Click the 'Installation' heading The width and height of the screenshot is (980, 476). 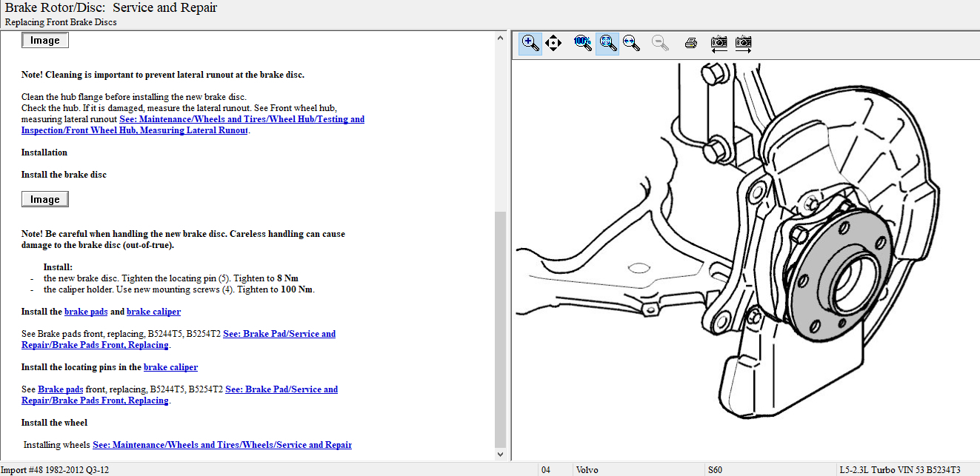coord(44,152)
